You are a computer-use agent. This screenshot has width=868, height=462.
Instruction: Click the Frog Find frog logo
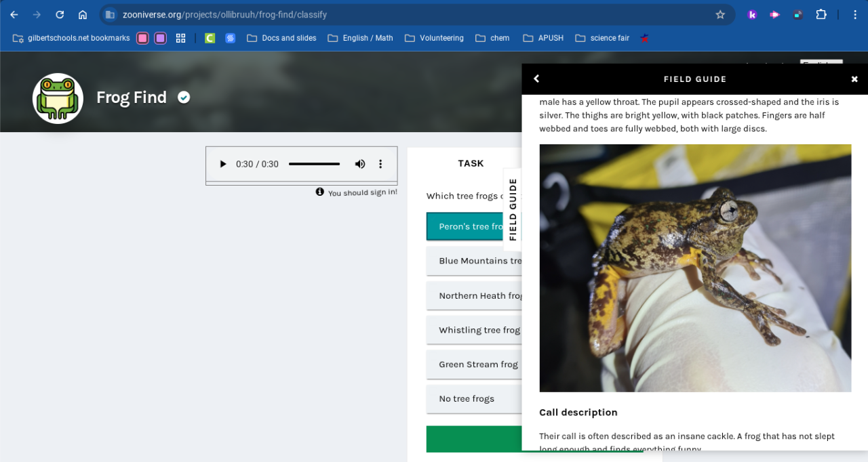[x=58, y=98]
